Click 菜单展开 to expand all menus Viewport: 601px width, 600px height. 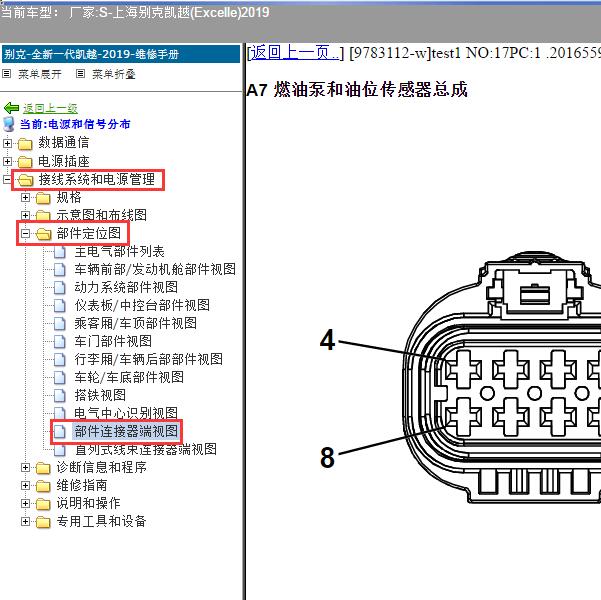pos(40,74)
